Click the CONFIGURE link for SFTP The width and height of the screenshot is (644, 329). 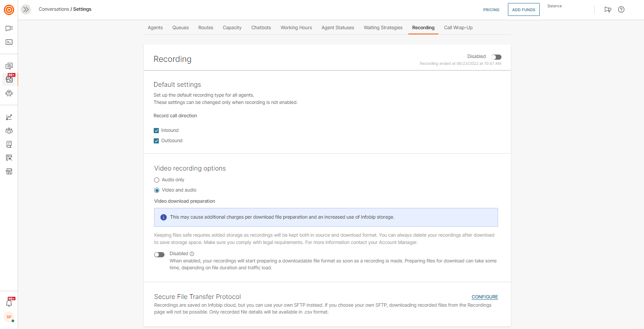point(485,297)
